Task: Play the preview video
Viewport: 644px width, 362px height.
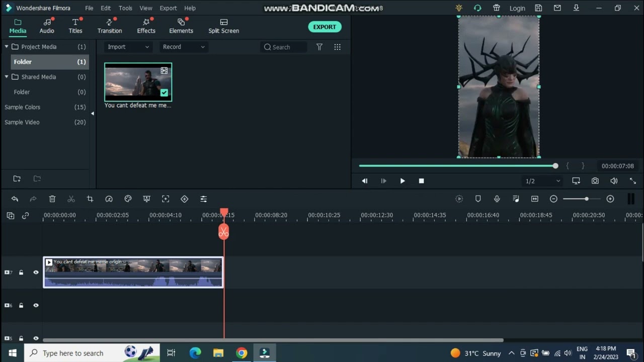Action: 403,181
